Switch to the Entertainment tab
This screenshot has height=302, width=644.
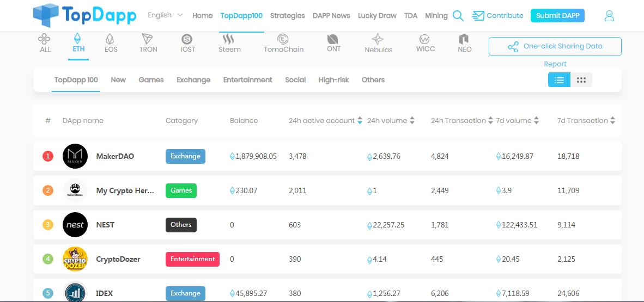point(248,79)
